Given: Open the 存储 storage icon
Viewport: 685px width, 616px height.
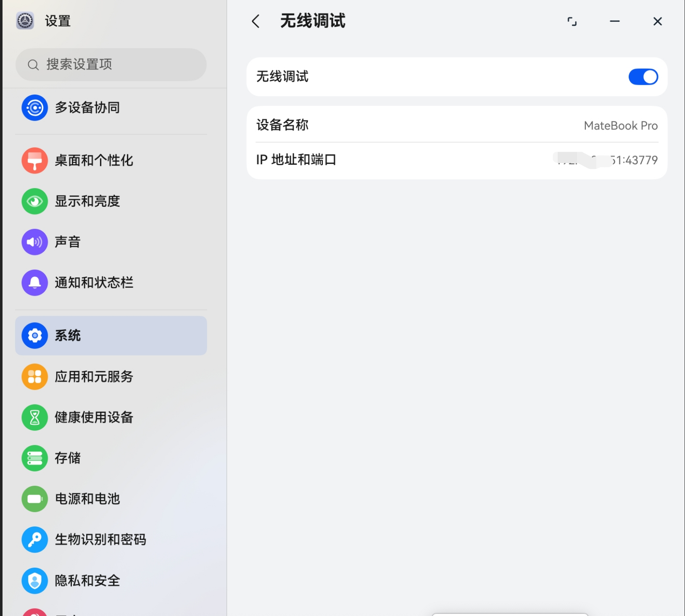Looking at the screenshot, I should (34, 458).
